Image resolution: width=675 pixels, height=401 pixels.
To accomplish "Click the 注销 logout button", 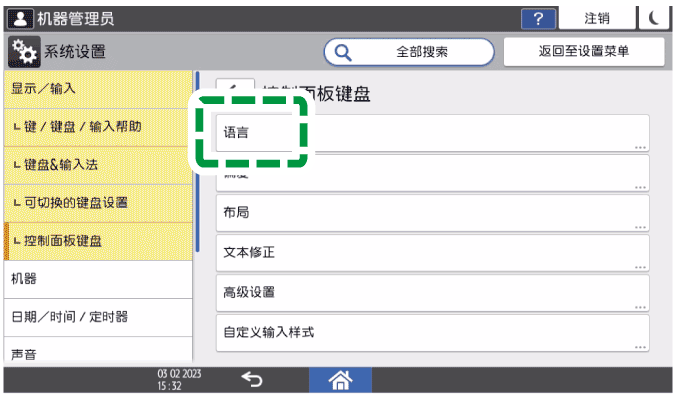I will 597,18.
